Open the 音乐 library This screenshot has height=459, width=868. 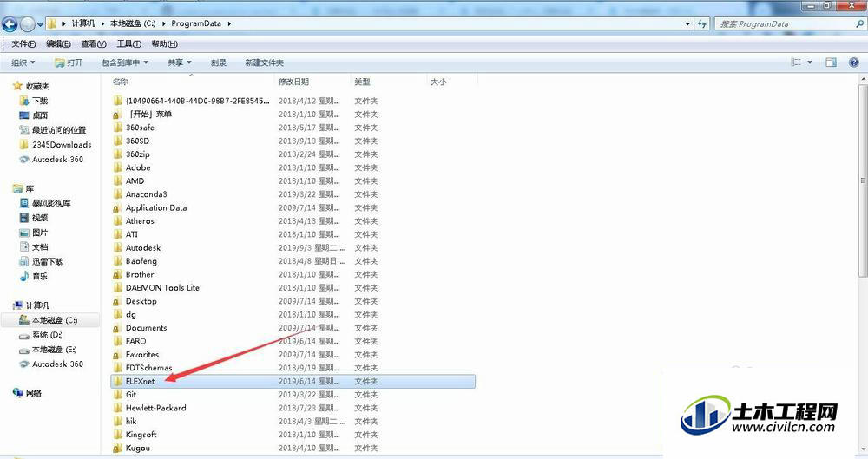tap(40, 276)
